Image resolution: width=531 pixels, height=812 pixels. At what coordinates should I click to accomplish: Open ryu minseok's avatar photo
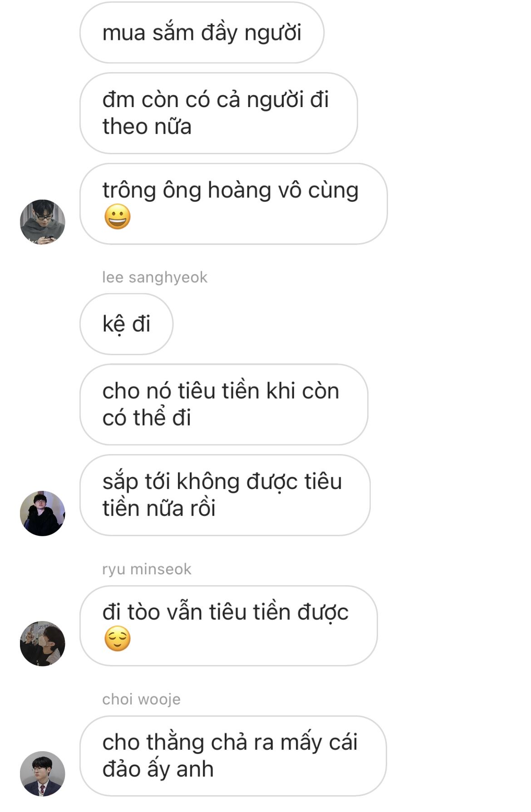click(43, 644)
